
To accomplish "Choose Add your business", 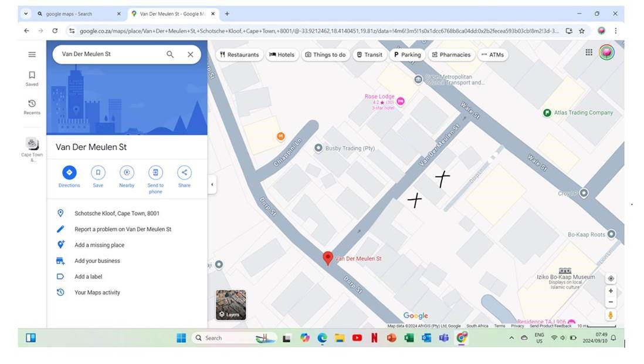I will tap(127, 261).
